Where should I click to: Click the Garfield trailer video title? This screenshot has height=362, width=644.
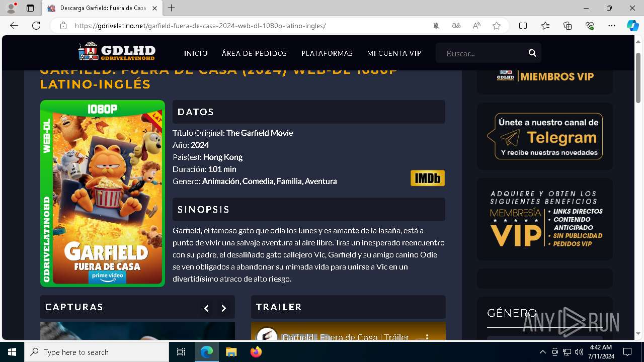point(345,337)
